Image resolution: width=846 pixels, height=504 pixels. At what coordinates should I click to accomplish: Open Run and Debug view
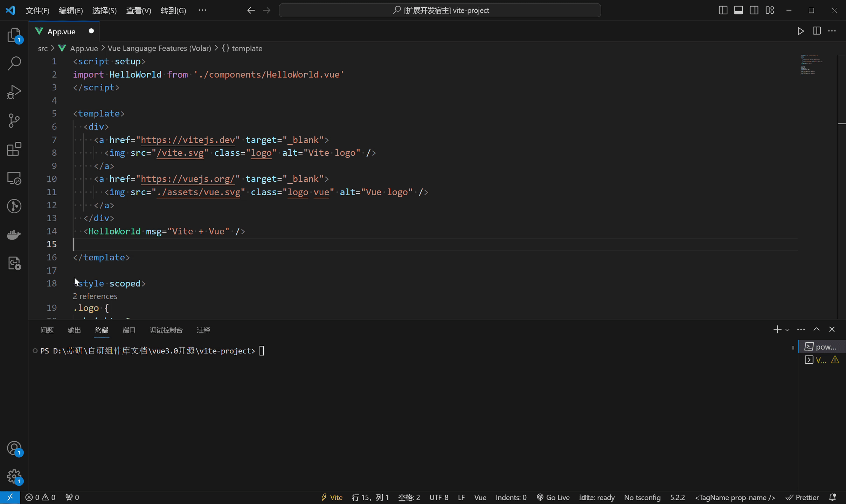(14, 92)
